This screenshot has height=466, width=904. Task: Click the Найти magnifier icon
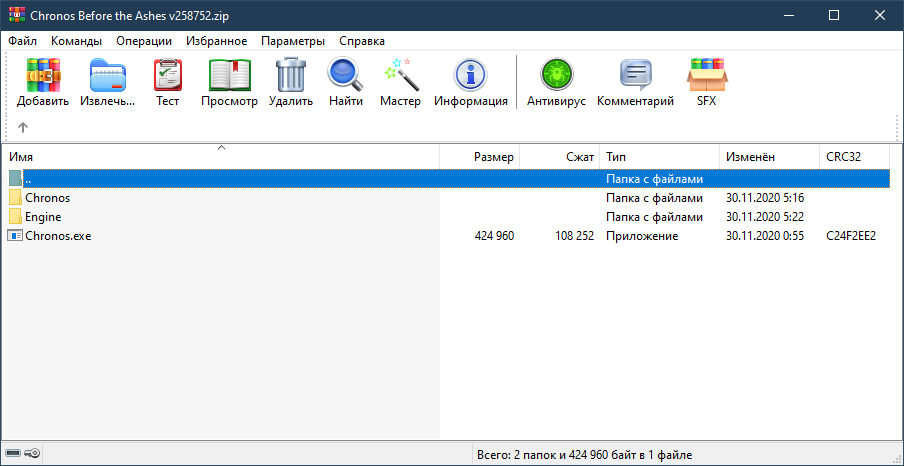pos(345,76)
